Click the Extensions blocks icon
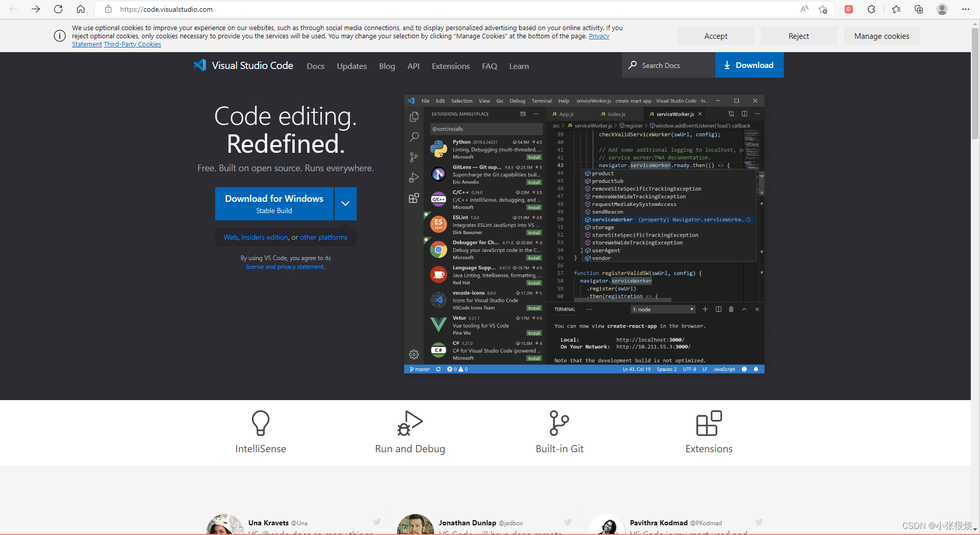The image size is (980, 535). [x=709, y=423]
